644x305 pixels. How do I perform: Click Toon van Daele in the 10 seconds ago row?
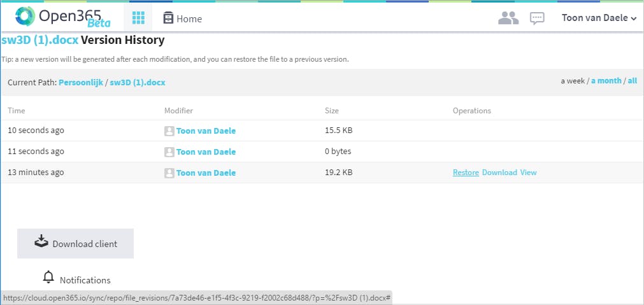(x=206, y=131)
